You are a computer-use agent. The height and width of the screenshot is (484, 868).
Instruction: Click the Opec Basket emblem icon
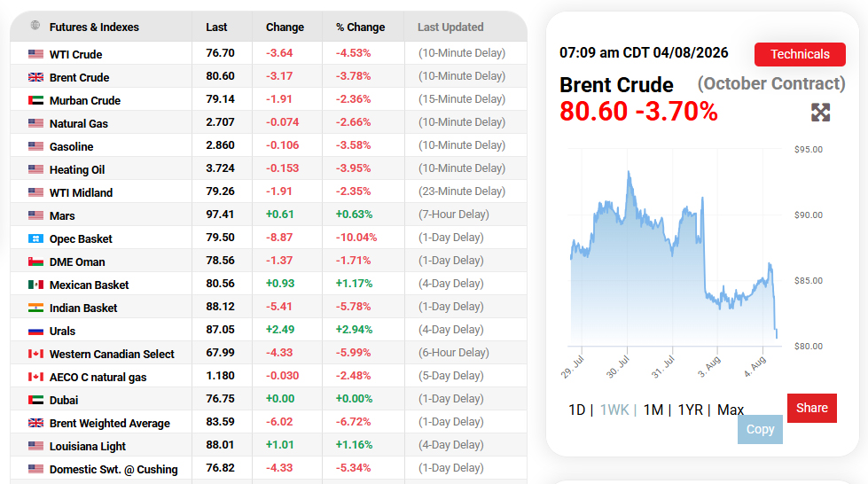pos(36,238)
